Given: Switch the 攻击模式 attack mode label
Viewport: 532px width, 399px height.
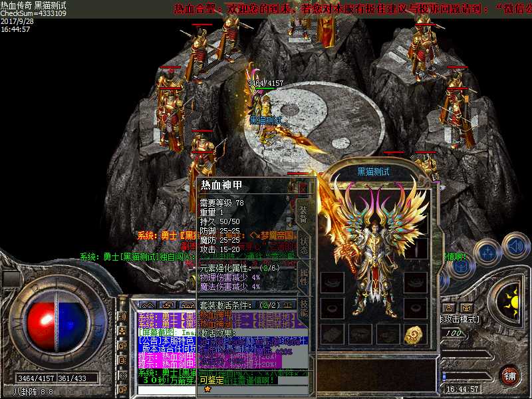Looking at the screenshot, I should (460, 320).
